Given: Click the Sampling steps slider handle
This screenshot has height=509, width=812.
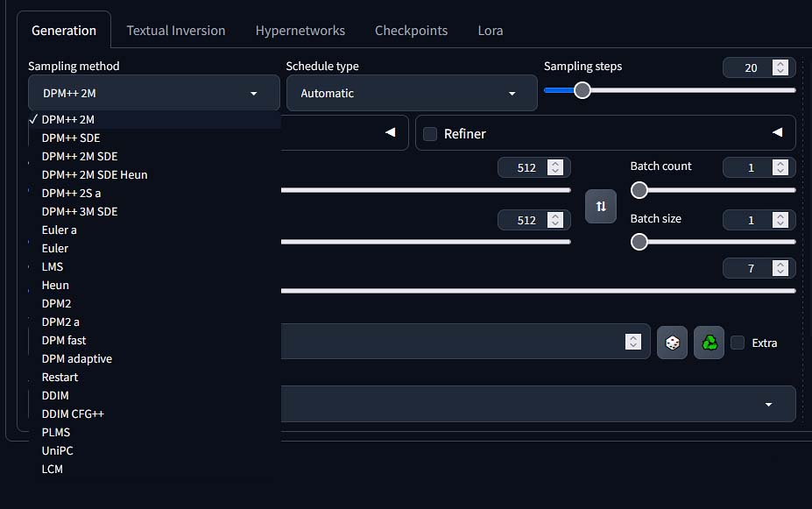Looking at the screenshot, I should 583,90.
